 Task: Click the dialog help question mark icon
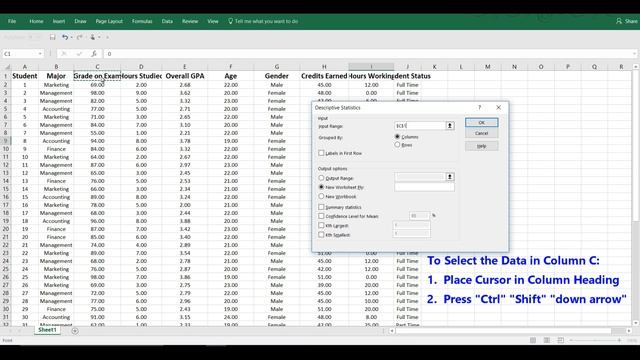pos(480,107)
